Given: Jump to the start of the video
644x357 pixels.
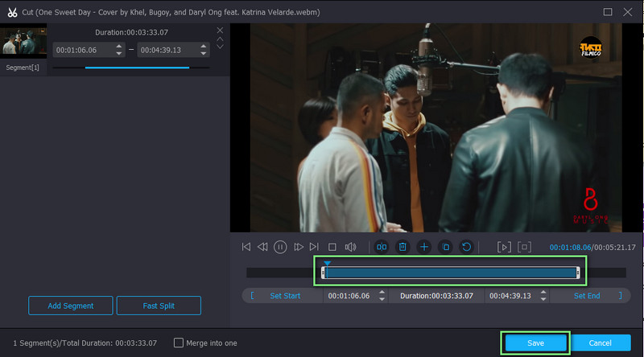Looking at the screenshot, I should (246, 247).
